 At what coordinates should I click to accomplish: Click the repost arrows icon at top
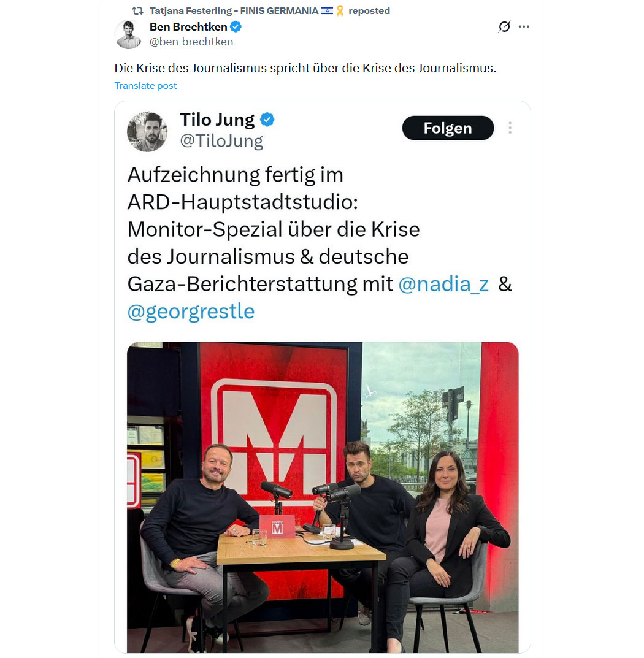coord(138,11)
